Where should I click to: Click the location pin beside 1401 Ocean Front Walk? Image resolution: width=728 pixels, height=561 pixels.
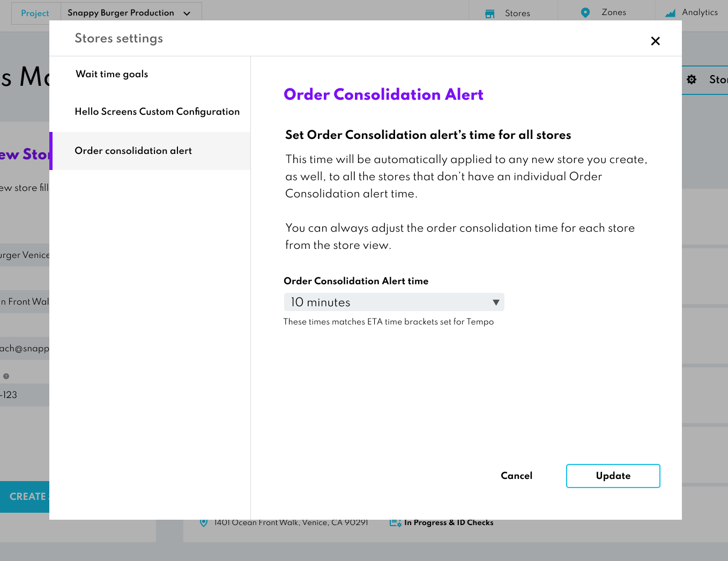point(204,522)
